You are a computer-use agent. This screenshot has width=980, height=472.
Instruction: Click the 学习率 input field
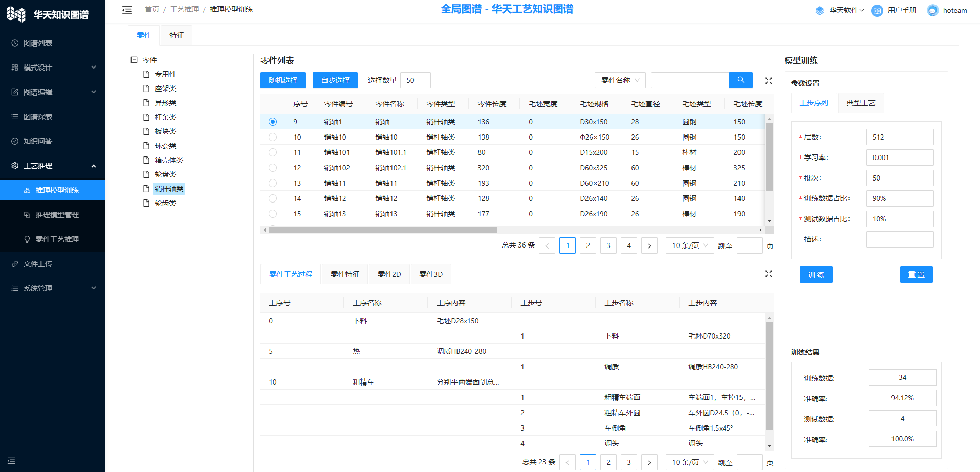coord(900,158)
